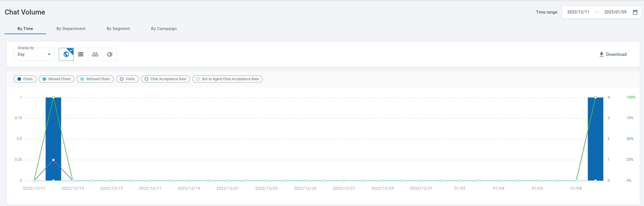
Task: Select the list view filter icon
Action: point(80,54)
